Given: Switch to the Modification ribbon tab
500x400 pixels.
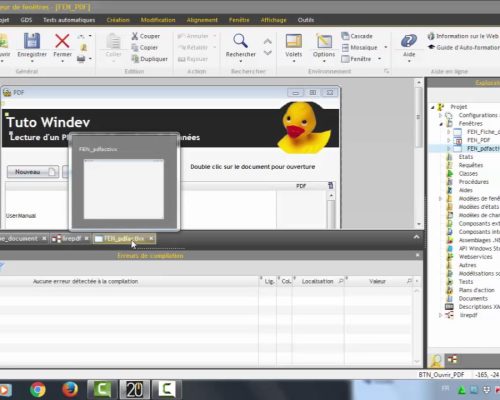Looking at the screenshot, I should (158, 20).
